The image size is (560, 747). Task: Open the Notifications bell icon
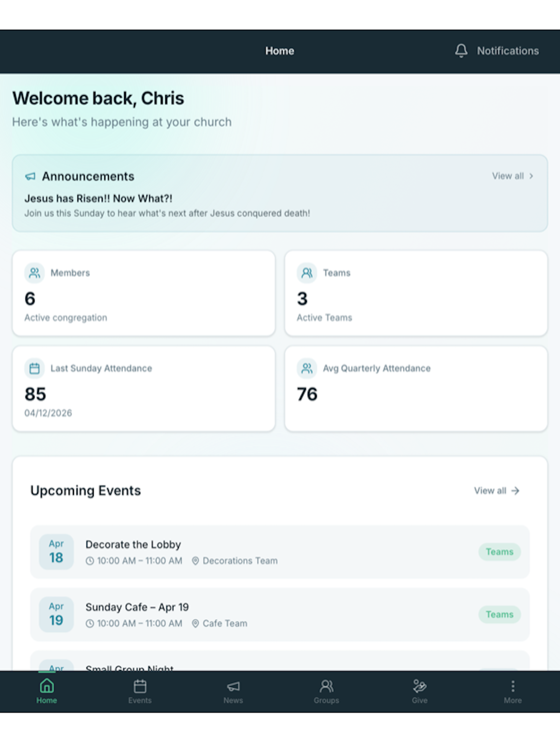point(461,51)
